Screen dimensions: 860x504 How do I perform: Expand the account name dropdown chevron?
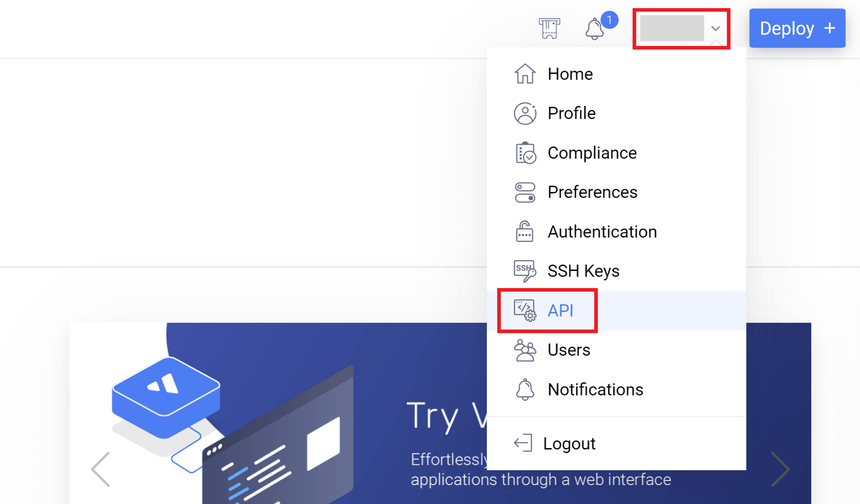pos(716,29)
